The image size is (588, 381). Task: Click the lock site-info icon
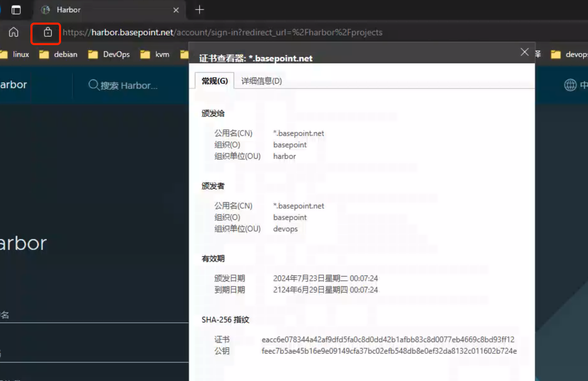pos(48,32)
